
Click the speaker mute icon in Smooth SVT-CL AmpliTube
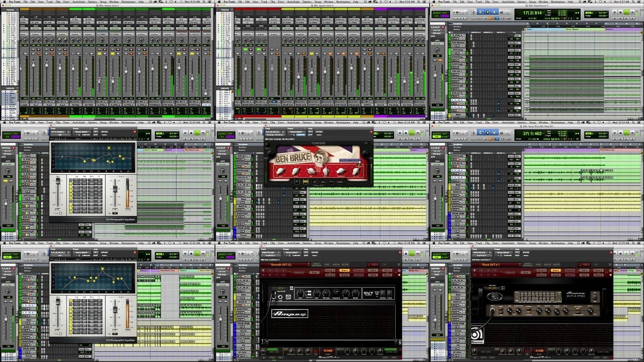coord(399,275)
